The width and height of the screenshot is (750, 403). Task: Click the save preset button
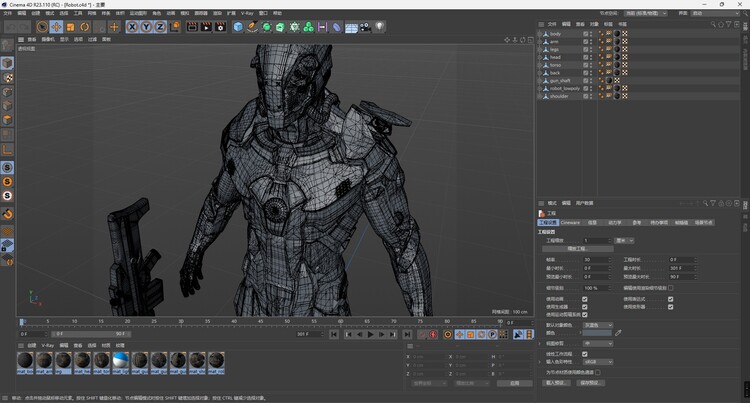(591, 383)
